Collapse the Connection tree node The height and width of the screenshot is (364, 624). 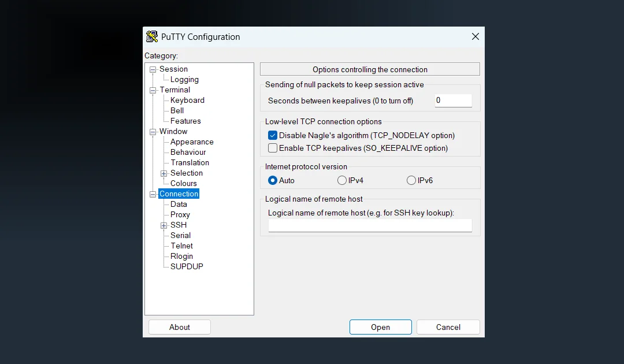pyautogui.click(x=153, y=194)
